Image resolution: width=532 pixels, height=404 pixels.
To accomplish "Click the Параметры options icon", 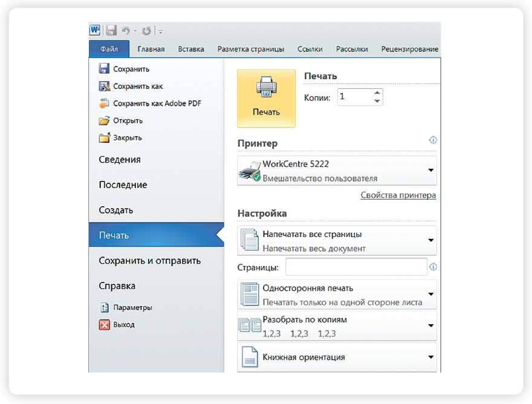I will pos(104,307).
